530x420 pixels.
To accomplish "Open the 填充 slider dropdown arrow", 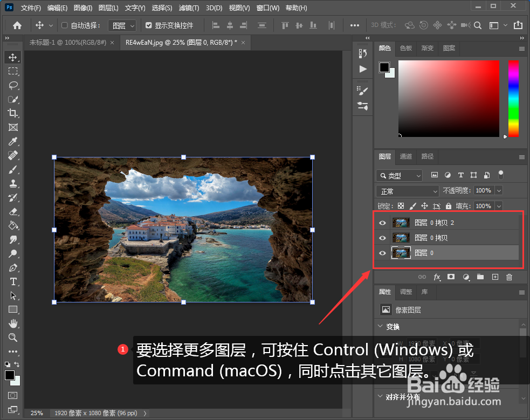I will point(499,206).
